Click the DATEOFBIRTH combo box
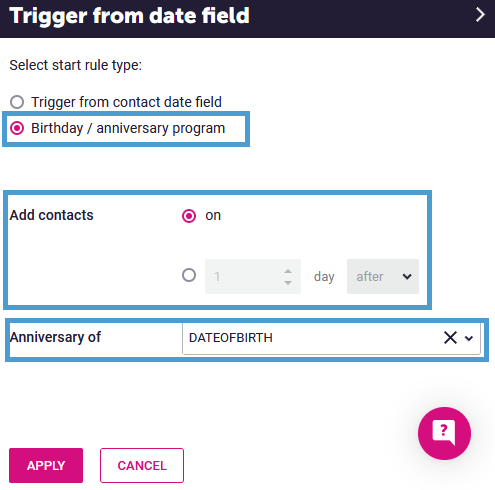The height and width of the screenshot is (490, 495). click(331, 338)
